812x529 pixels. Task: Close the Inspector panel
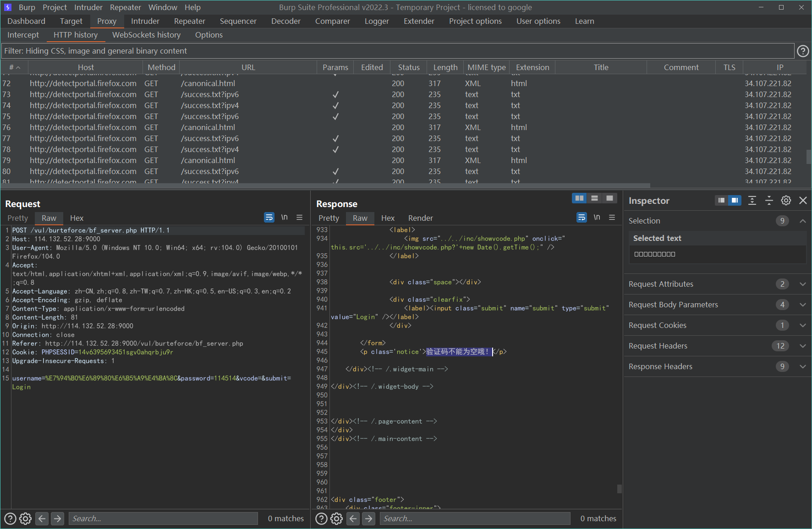coord(803,200)
